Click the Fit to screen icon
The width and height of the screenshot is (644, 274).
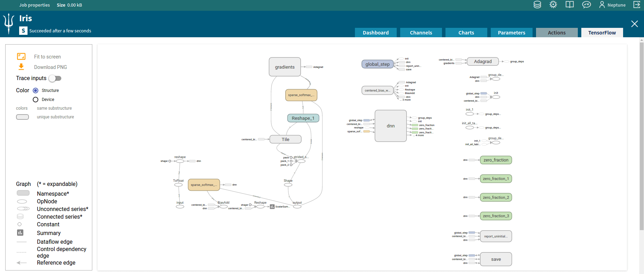[21, 56]
